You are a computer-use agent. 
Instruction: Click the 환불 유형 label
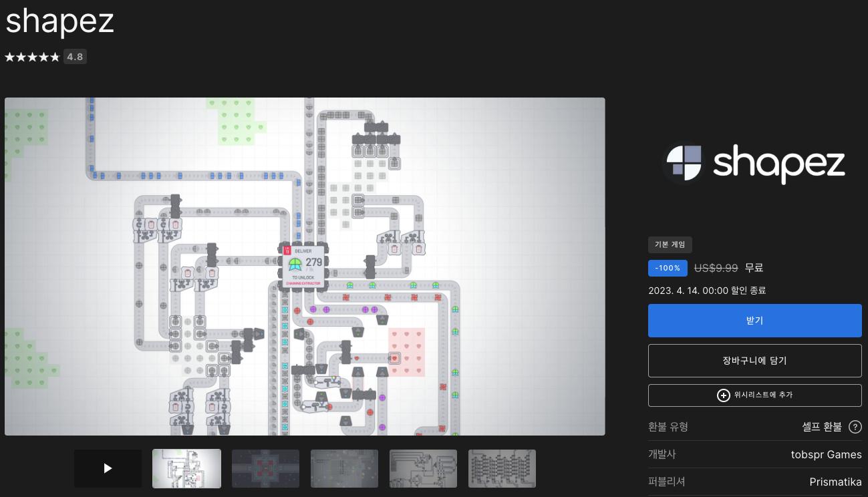pos(668,427)
